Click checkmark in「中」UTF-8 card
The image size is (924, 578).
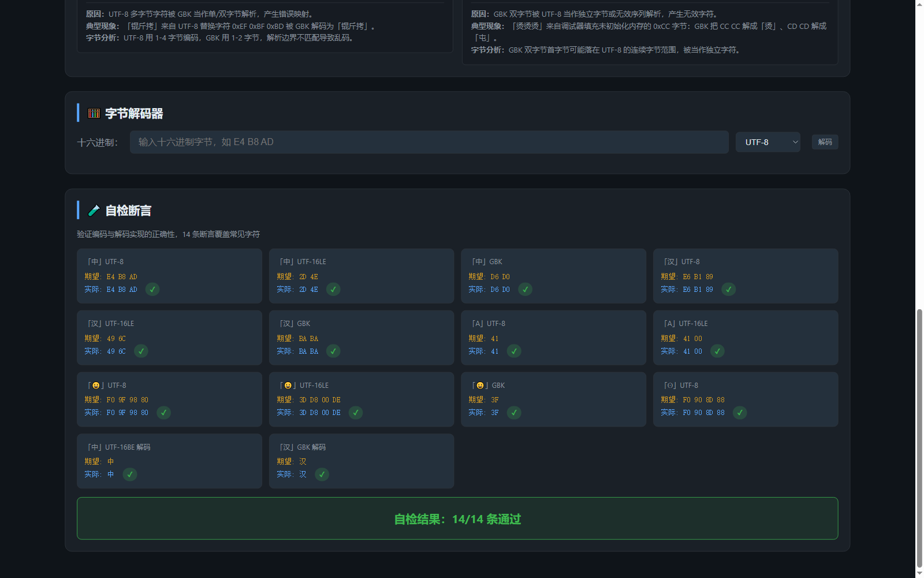[x=152, y=290]
